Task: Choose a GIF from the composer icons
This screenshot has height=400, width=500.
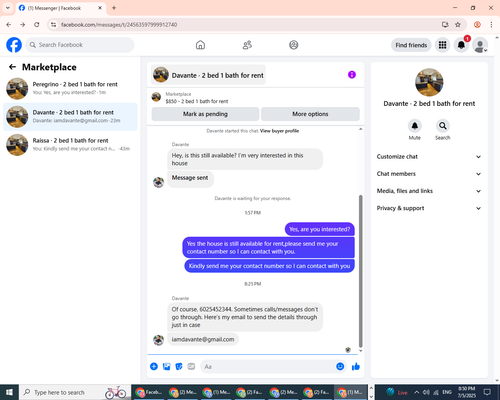Action: click(x=191, y=367)
